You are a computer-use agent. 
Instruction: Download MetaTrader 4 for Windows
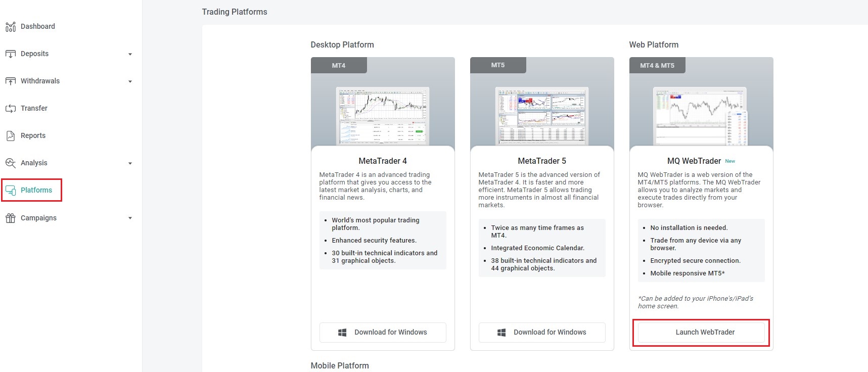(383, 333)
